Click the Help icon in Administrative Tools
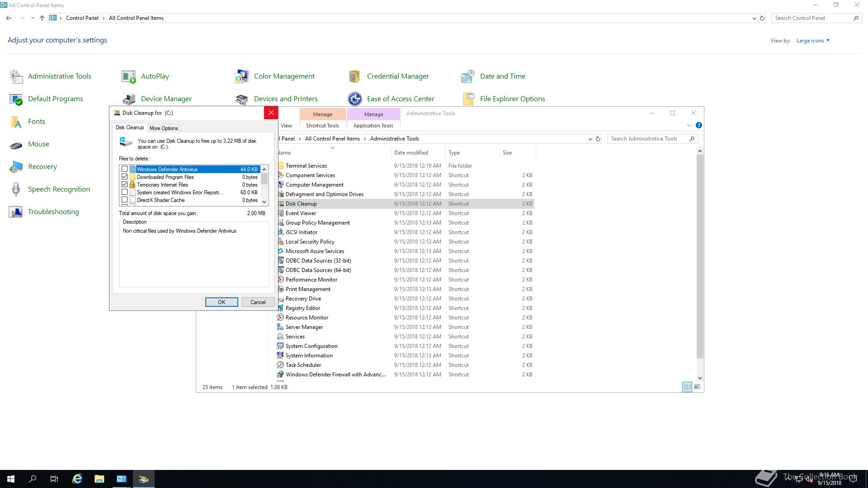 pos(698,125)
